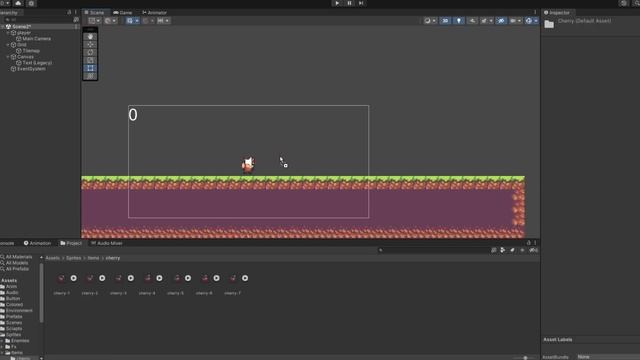Expand cherry-5 sprite sub-assets arrow

pos(188,278)
